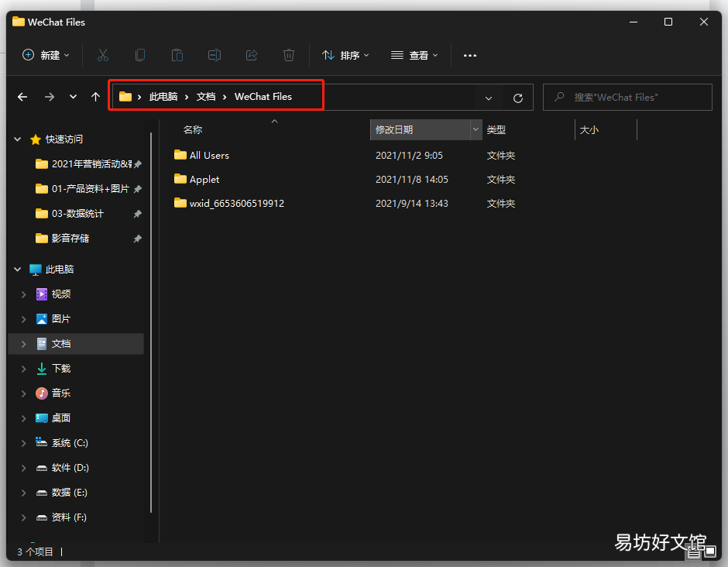Click the Cut scissors icon
The height and width of the screenshot is (567, 728).
(x=102, y=55)
